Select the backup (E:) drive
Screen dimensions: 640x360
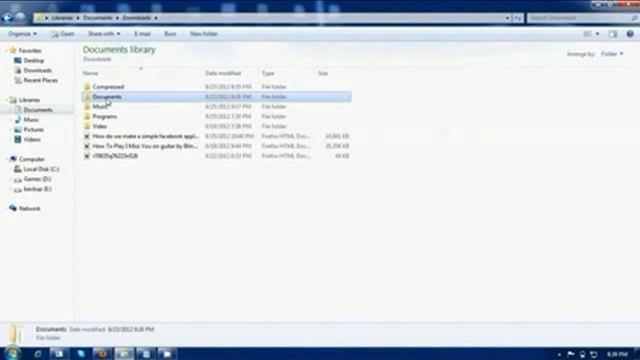tap(37, 189)
